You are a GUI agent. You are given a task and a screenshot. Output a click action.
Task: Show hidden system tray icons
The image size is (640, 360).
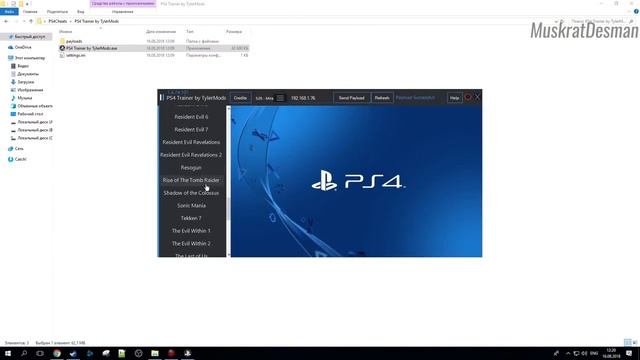pos(568,353)
